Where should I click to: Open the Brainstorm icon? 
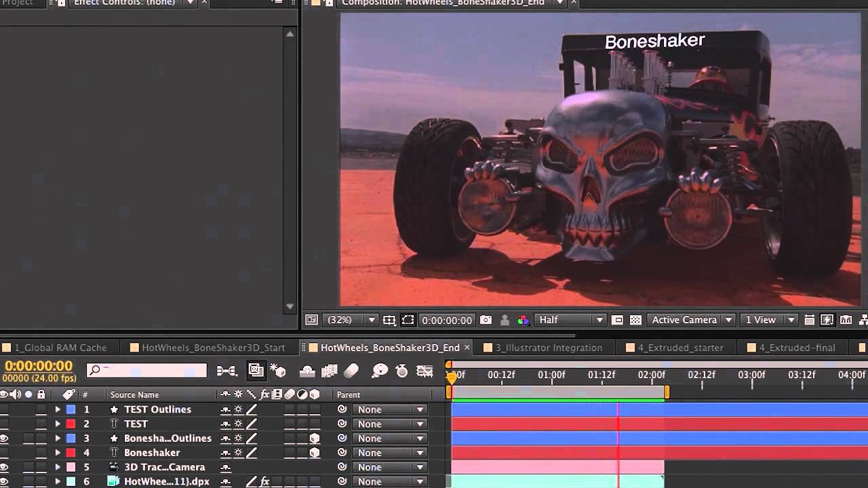coord(380,371)
